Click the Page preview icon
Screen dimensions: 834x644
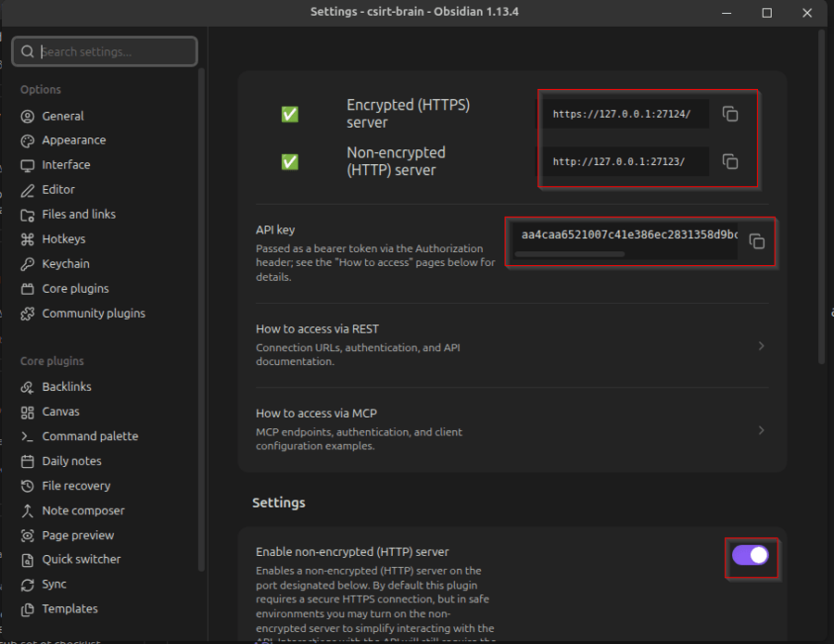point(28,536)
